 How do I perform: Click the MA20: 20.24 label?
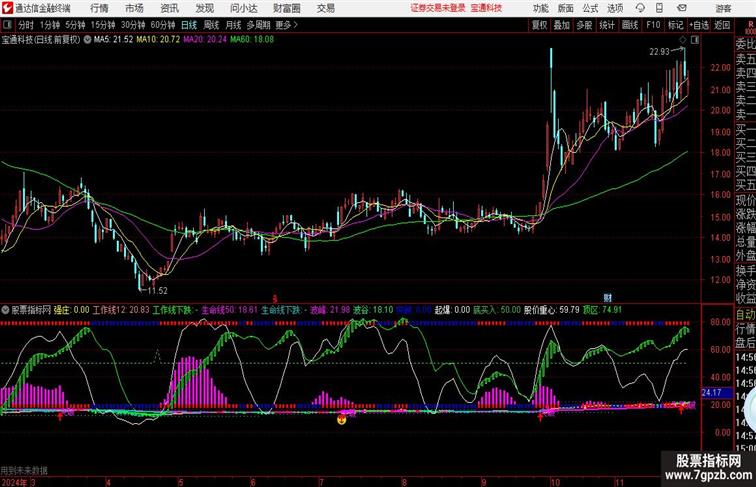tap(205, 40)
